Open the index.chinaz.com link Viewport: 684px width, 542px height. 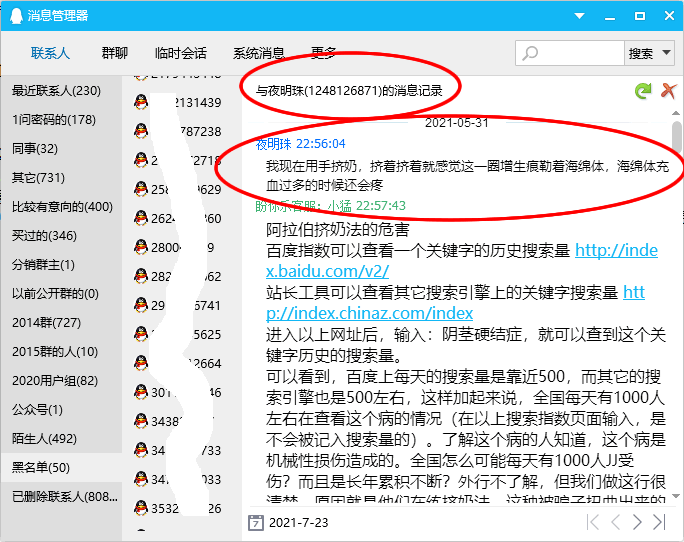coord(369,313)
